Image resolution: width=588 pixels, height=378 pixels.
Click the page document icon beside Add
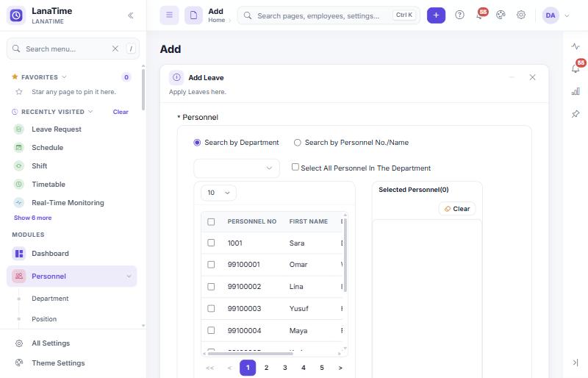click(x=193, y=15)
